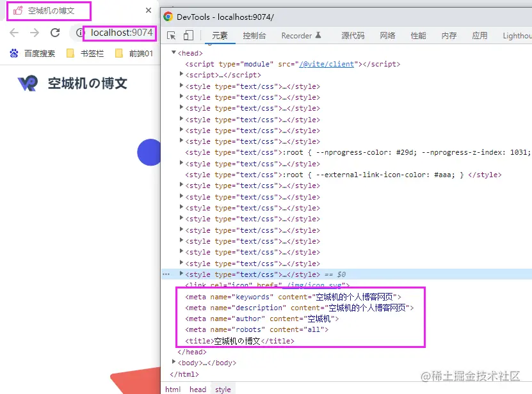
Task: Select the meta description line
Action: (299, 308)
